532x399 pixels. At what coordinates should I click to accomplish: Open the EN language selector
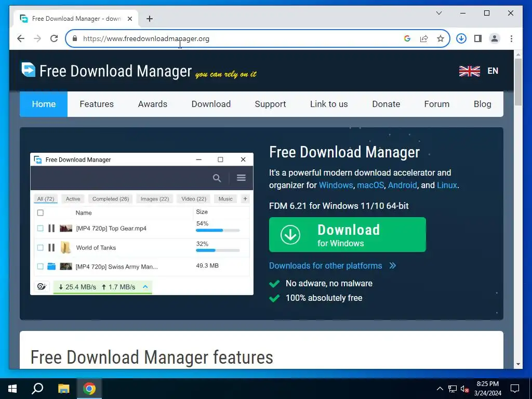[493, 71]
